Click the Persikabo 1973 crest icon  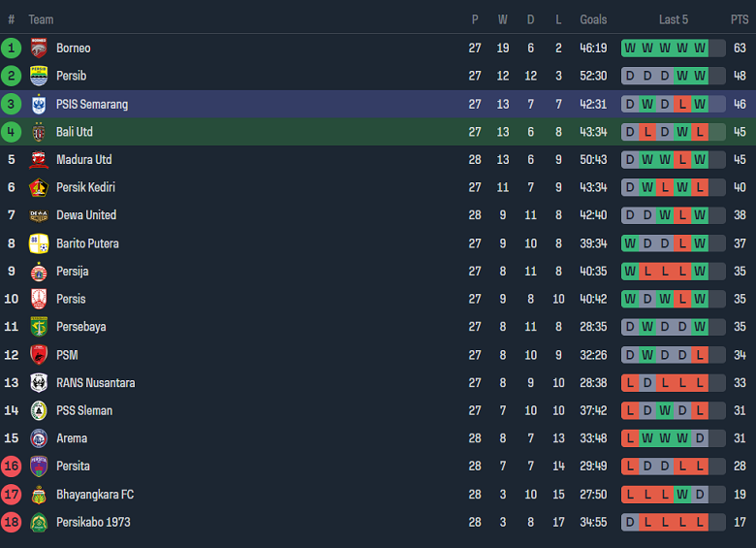coord(39,523)
